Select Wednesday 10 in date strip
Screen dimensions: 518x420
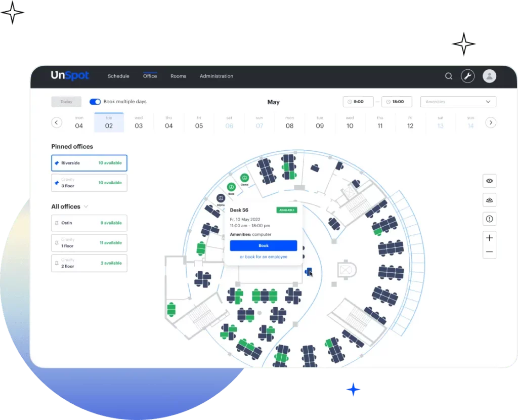[x=350, y=122]
